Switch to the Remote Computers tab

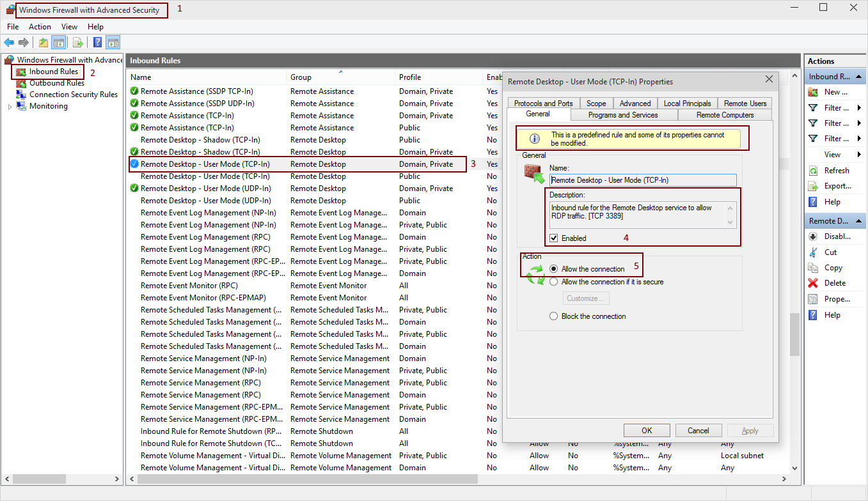(725, 115)
